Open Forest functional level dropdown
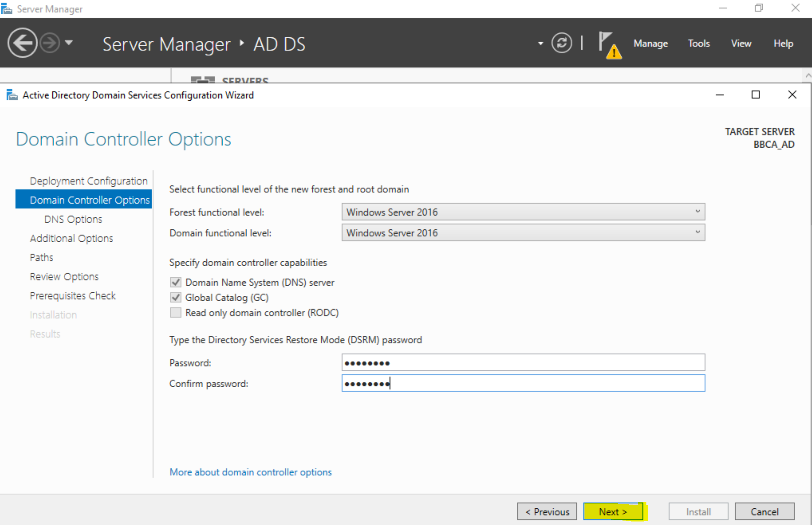The width and height of the screenshot is (812, 525). [523, 212]
